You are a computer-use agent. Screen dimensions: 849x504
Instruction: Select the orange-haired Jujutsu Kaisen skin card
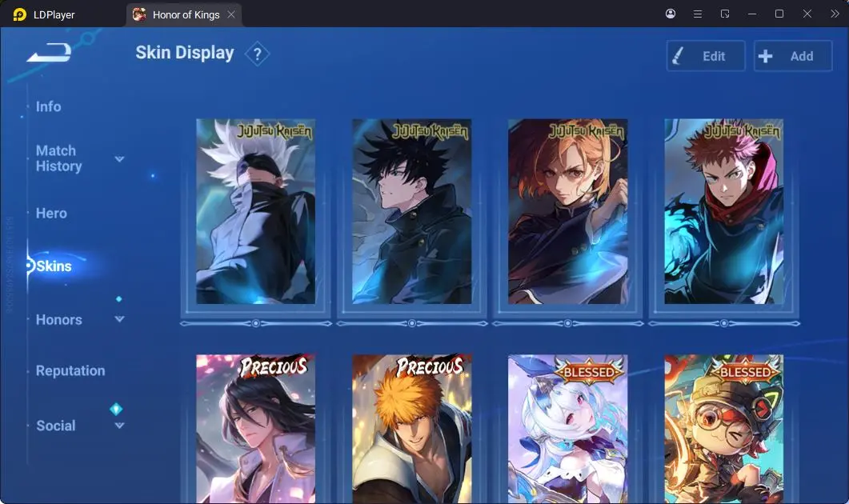pyautogui.click(x=567, y=212)
